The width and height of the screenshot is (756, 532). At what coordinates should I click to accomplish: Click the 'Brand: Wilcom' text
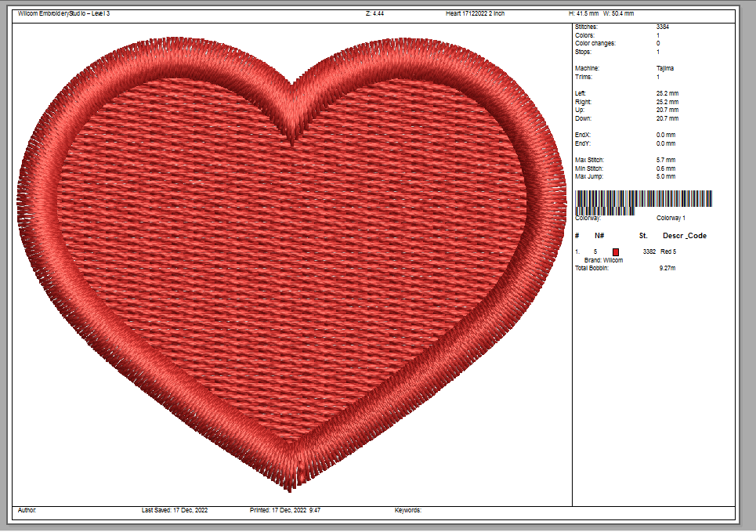click(604, 260)
